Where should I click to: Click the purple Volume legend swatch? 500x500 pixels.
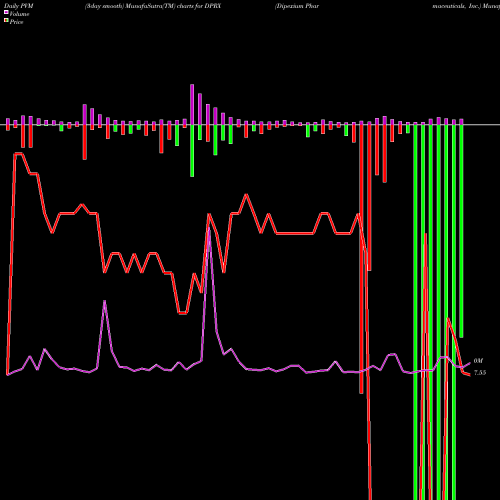6,12
